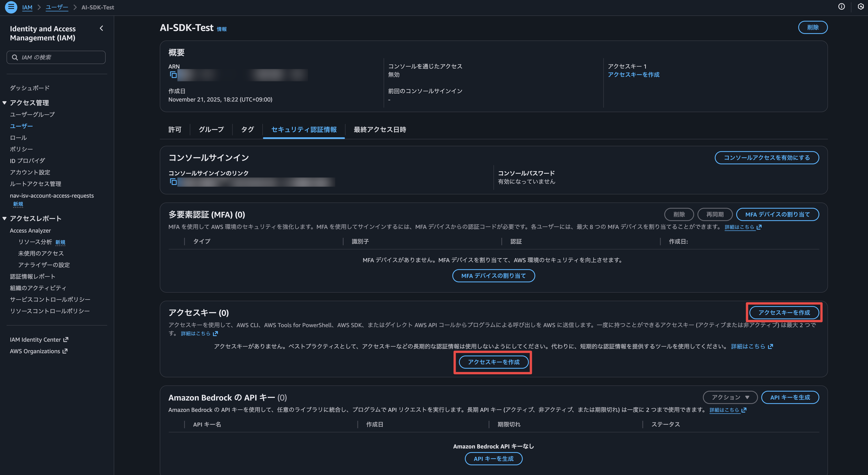Collapse the アクセスレポート section
The height and width of the screenshot is (475, 868).
pos(5,219)
